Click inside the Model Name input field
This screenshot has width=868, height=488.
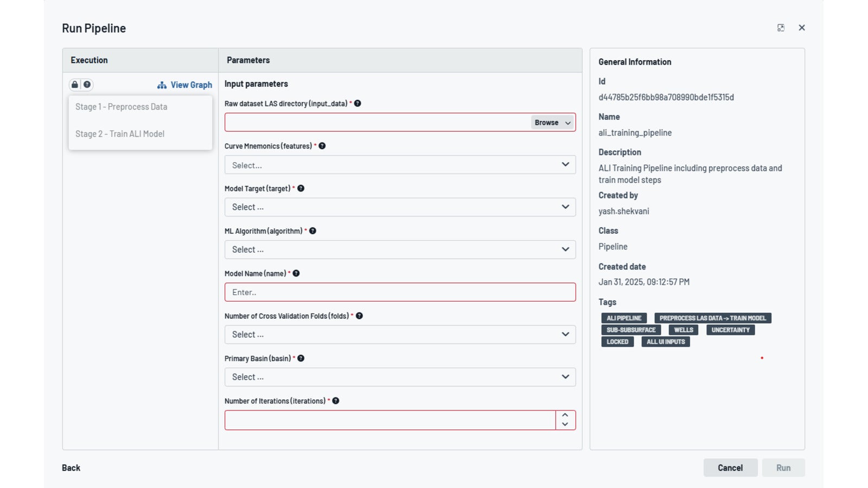pyautogui.click(x=400, y=292)
